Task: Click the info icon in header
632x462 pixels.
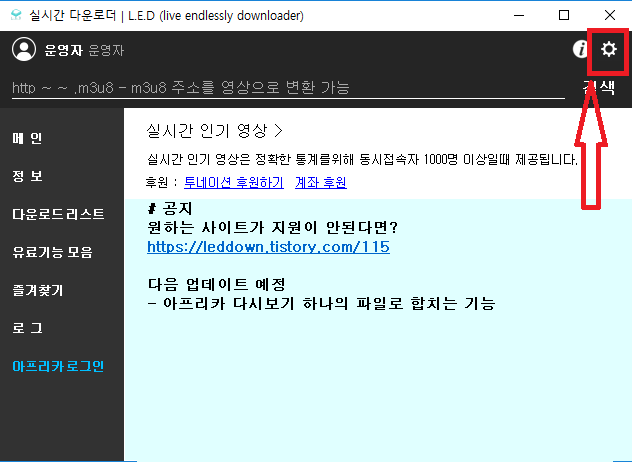Action: (x=581, y=49)
